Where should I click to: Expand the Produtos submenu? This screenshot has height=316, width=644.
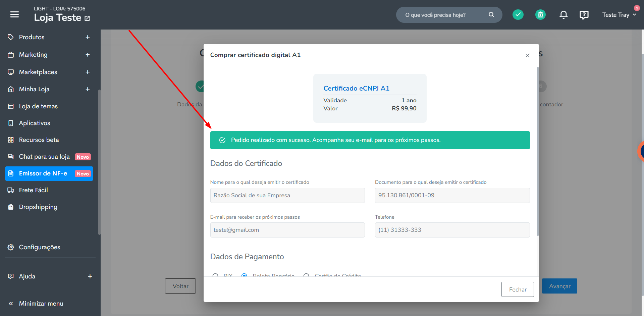point(88,37)
